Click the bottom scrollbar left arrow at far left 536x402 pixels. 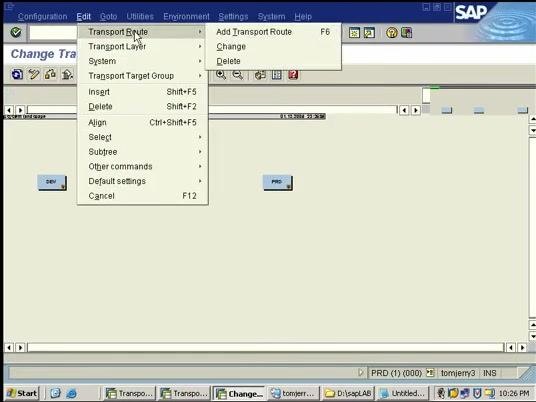[x=9, y=348]
